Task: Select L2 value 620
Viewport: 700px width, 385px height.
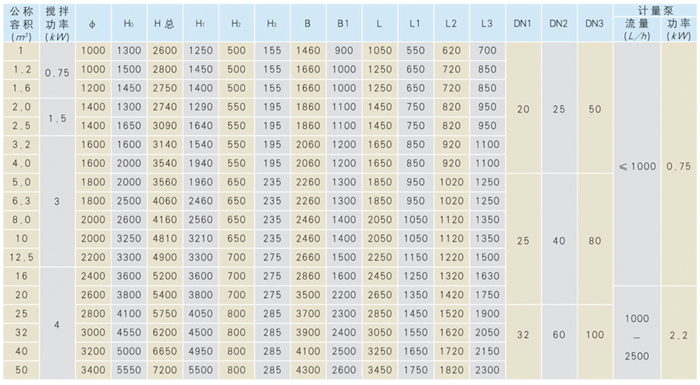Action: coord(451,50)
